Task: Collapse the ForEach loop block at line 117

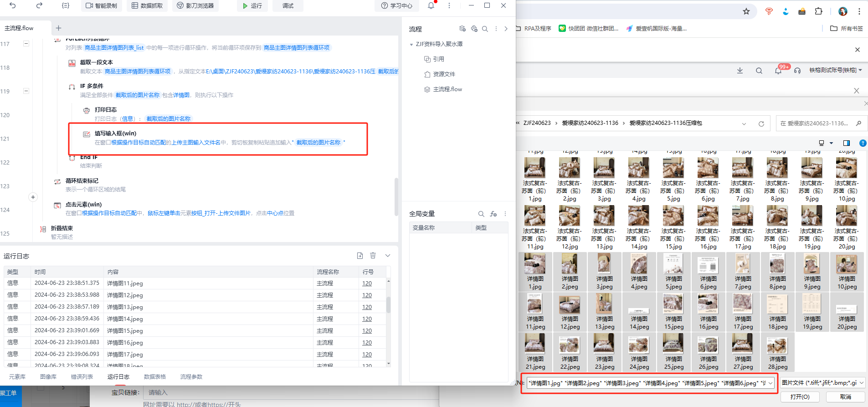Action: click(x=26, y=44)
